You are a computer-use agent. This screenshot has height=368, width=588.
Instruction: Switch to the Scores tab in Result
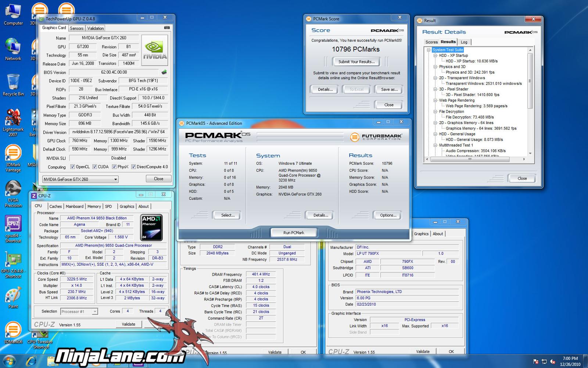[431, 42]
